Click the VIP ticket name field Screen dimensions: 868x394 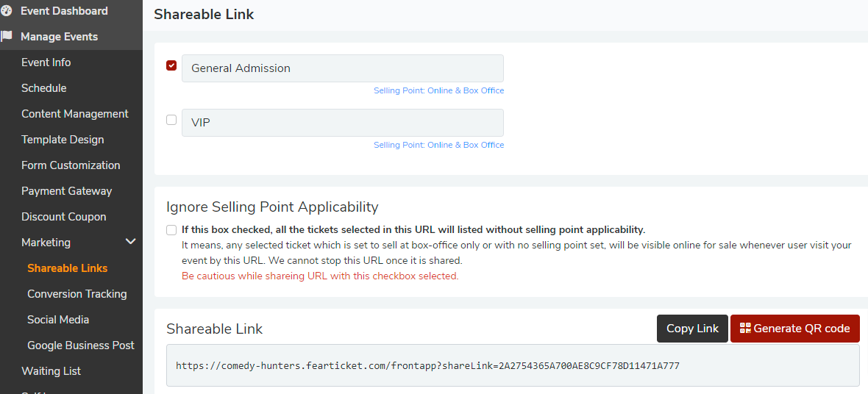pyautogui.click(x=343, y=122)
